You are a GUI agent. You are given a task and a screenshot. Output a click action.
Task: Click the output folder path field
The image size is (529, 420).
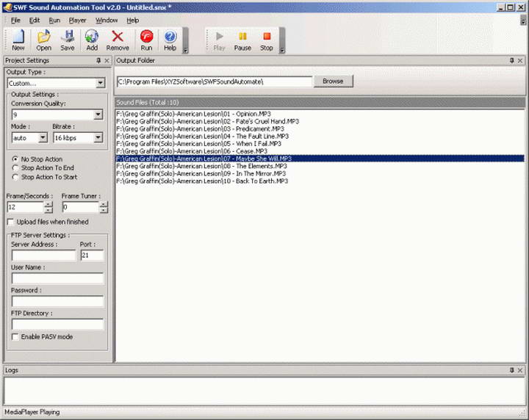coord(215,82)
